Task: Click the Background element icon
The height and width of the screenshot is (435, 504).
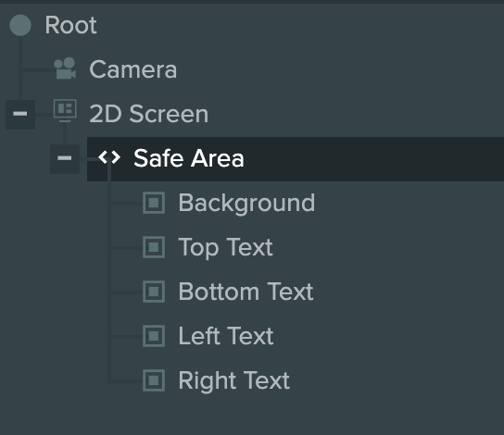Action: coord(154,203)
